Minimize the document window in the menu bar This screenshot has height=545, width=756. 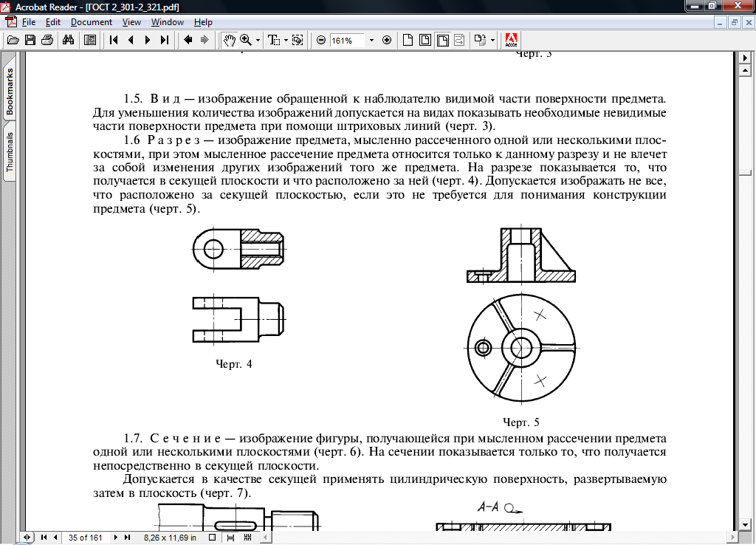pos(720,22)
